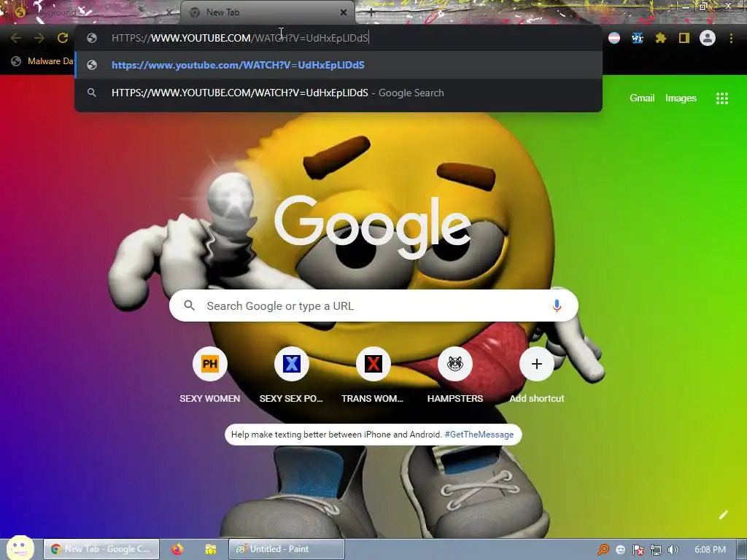The height and width of the screenshot is (560, 747).
Task: Click inside the address bar URL text
Action: 239,38
